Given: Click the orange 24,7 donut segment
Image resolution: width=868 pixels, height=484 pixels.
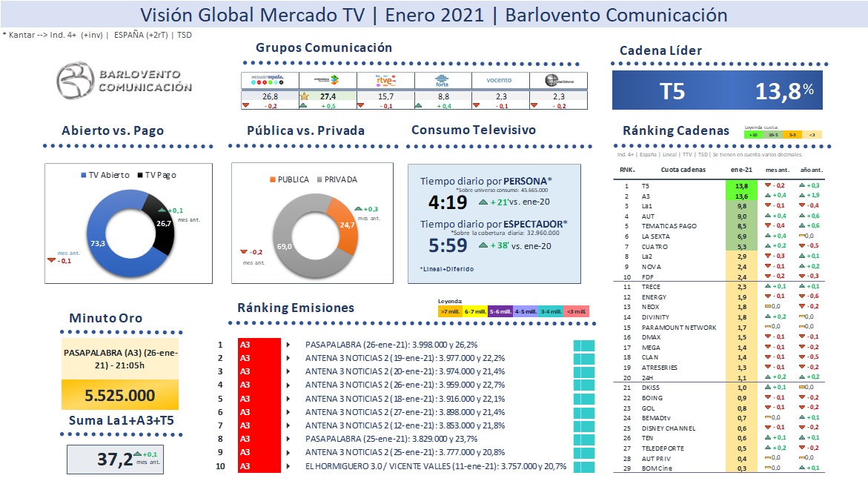Looking at the screenshot, I should point(346,225).
